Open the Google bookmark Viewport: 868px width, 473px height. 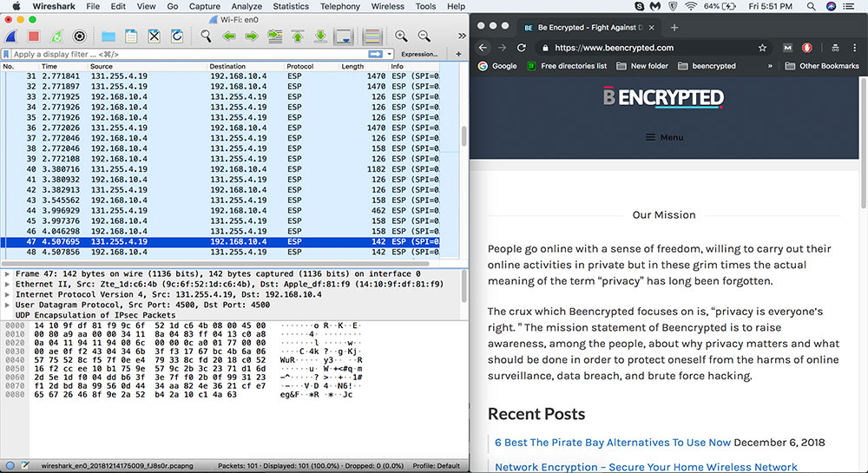pyautogui.click(x=497, y=66)
